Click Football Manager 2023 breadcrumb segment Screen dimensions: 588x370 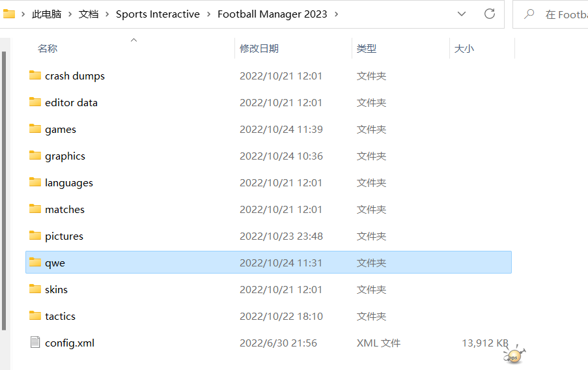272,14
